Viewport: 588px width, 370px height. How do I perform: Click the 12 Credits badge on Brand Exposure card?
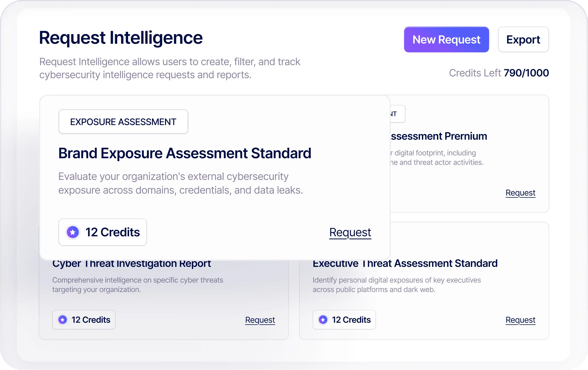pos(102,232)
